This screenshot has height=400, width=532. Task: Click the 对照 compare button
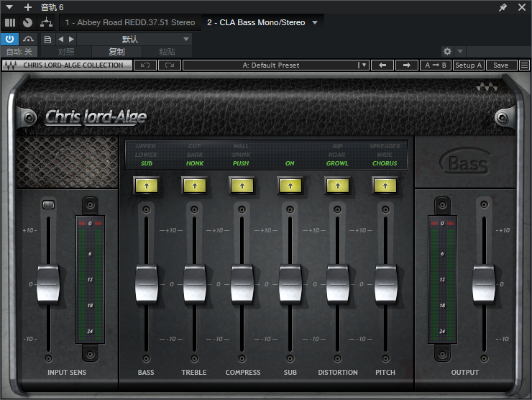66,52
